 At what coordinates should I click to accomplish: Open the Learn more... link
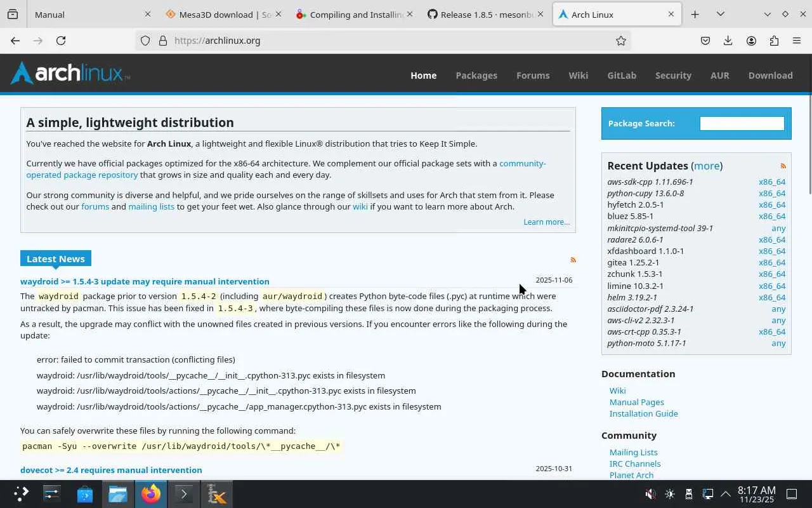pos(547,222)
